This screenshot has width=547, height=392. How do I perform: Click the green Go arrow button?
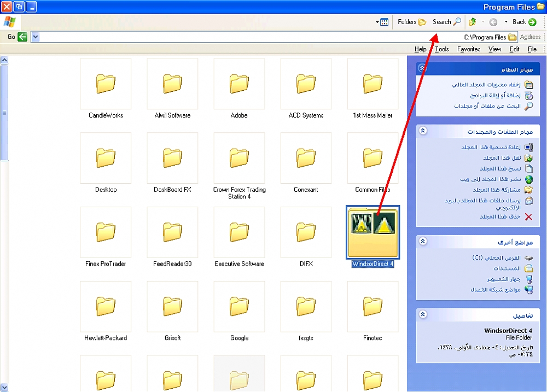pos(22,37)
